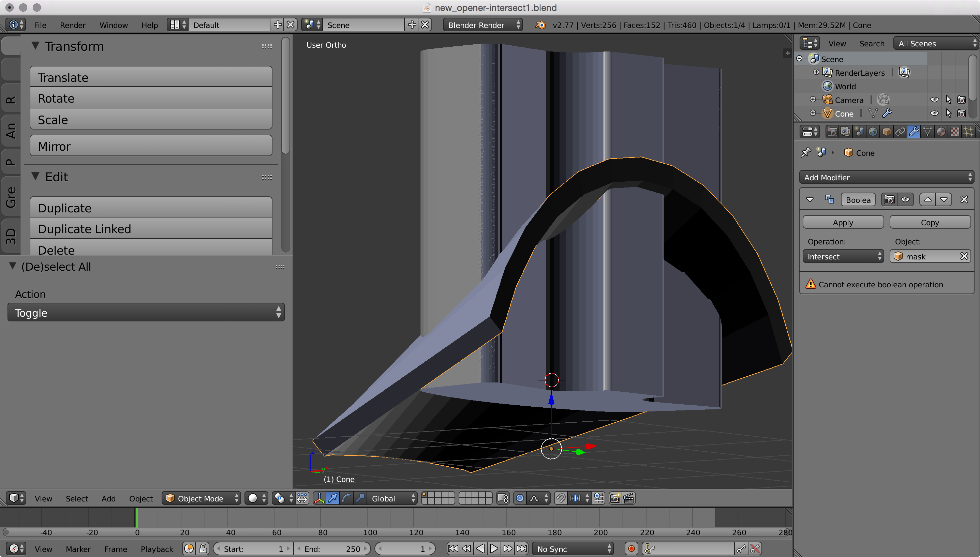Click the Mirror button
This screenshot has height=557, width=980.
click(151, 146)
